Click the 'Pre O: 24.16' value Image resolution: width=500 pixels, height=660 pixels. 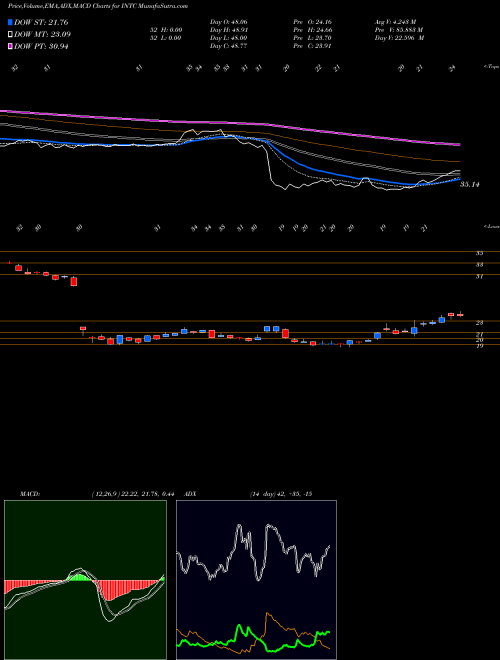pos(314,21)
